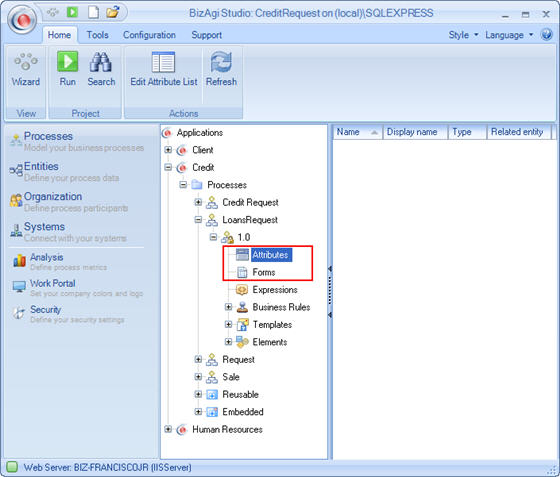Open the Language dropdown

[x=509, y=35]
